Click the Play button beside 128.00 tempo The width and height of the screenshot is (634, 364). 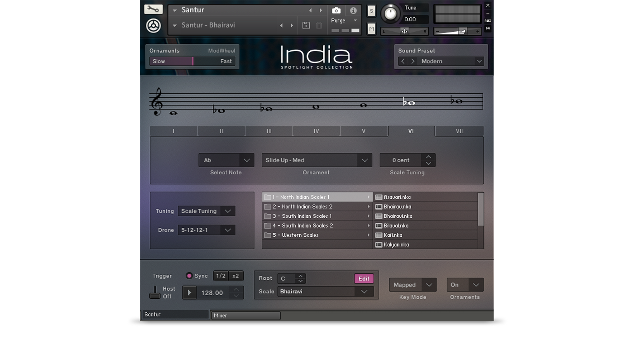click(189, 293)
